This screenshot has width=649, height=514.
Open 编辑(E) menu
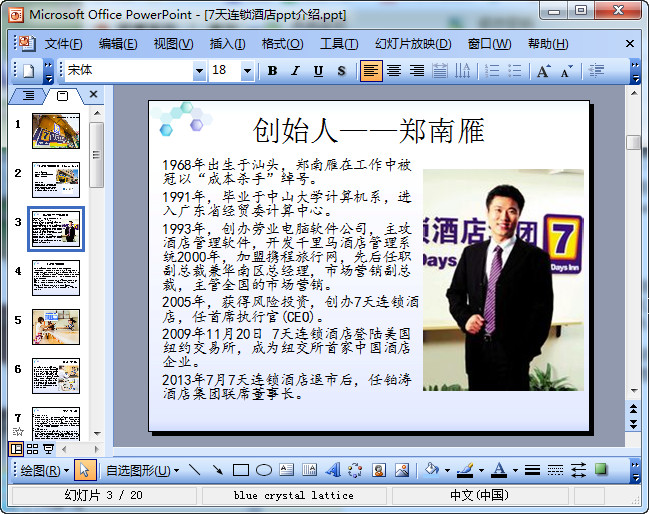118,43
